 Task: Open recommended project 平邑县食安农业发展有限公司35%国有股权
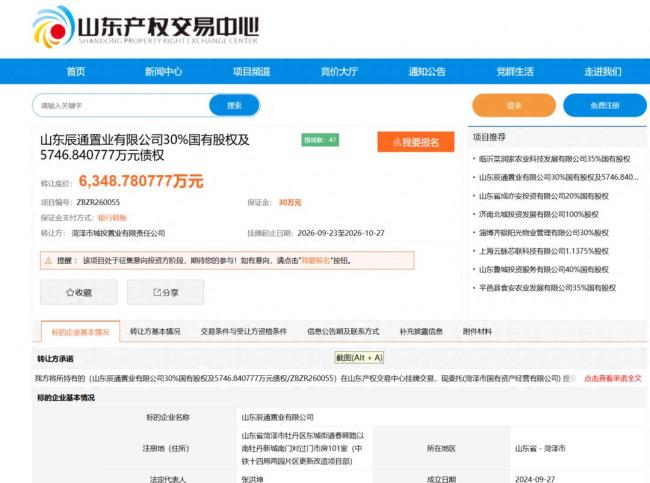click(x=547, y=288)
